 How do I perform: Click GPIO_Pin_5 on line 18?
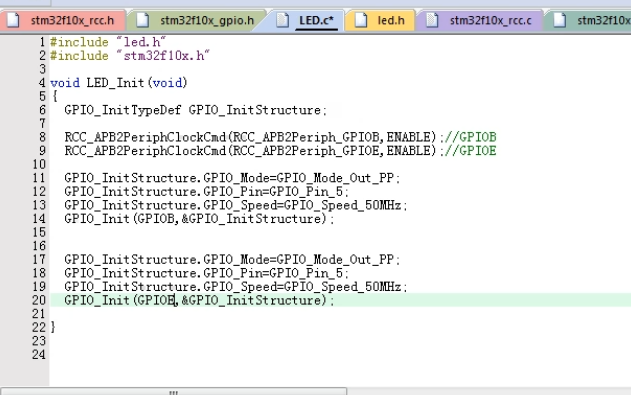306,274
